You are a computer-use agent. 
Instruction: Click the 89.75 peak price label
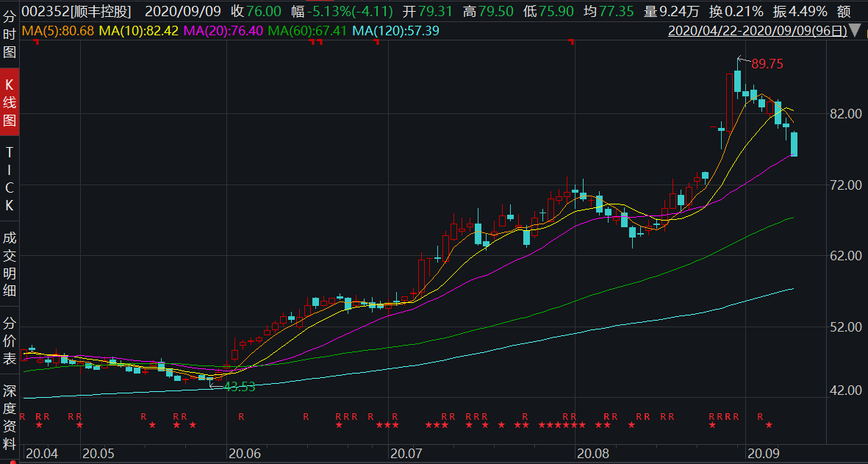(x=767, y=64)
